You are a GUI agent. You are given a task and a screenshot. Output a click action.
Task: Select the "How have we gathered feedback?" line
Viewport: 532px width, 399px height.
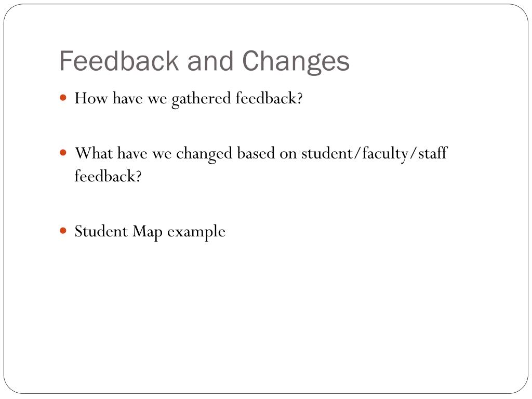tap(188, 99)
